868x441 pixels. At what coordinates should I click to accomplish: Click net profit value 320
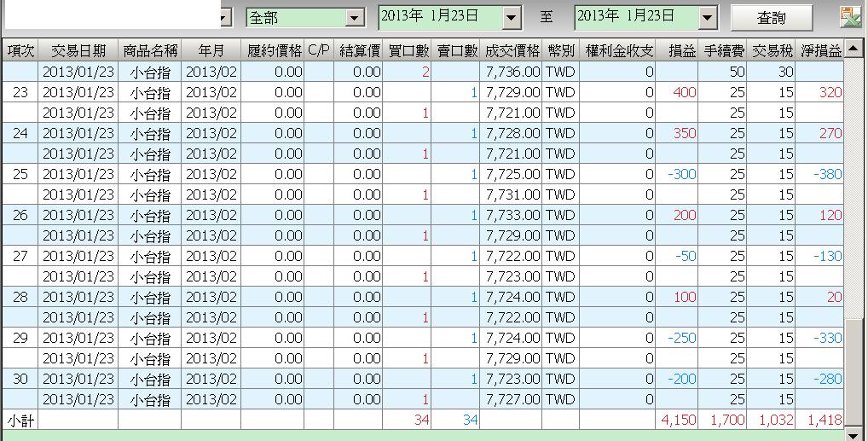(831, 92)
